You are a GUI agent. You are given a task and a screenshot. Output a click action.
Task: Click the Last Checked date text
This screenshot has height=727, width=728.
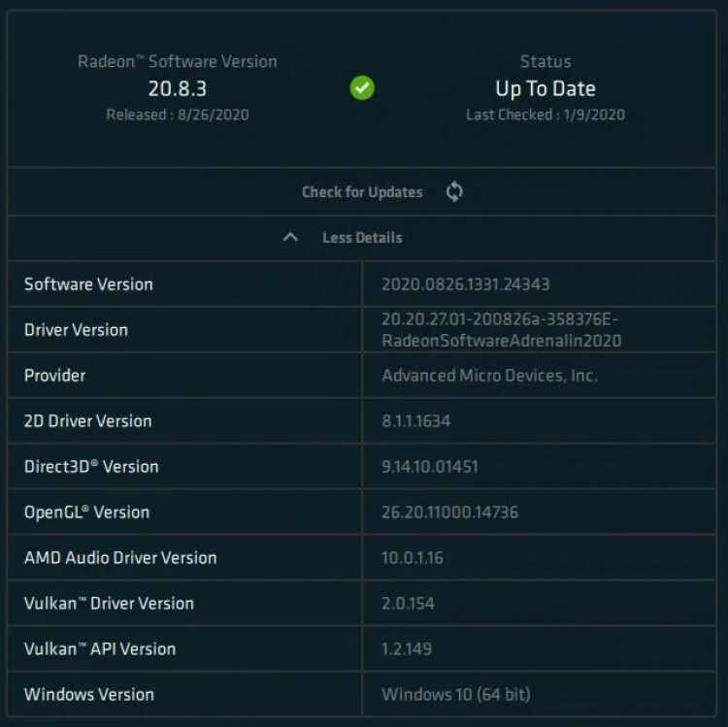coord(546,115)
